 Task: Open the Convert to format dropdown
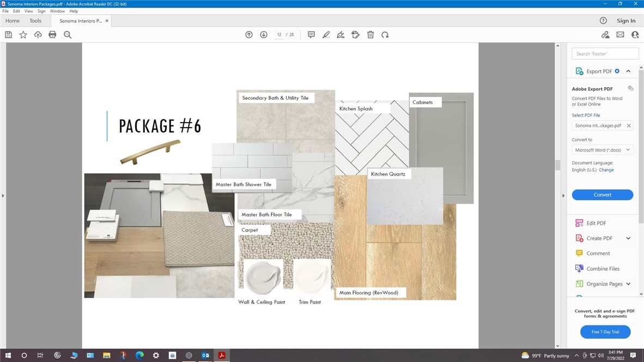coord(603,150)
